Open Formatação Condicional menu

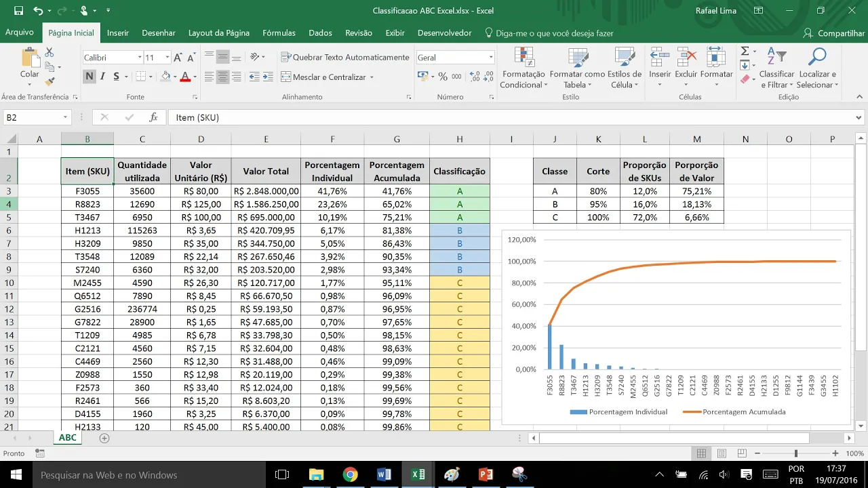click(522, 68)
